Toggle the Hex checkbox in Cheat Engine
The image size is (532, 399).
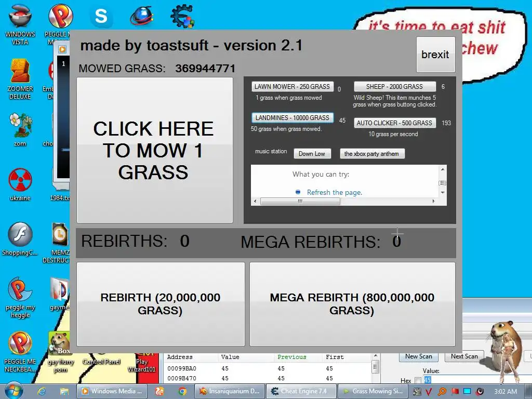coord(418,381)
